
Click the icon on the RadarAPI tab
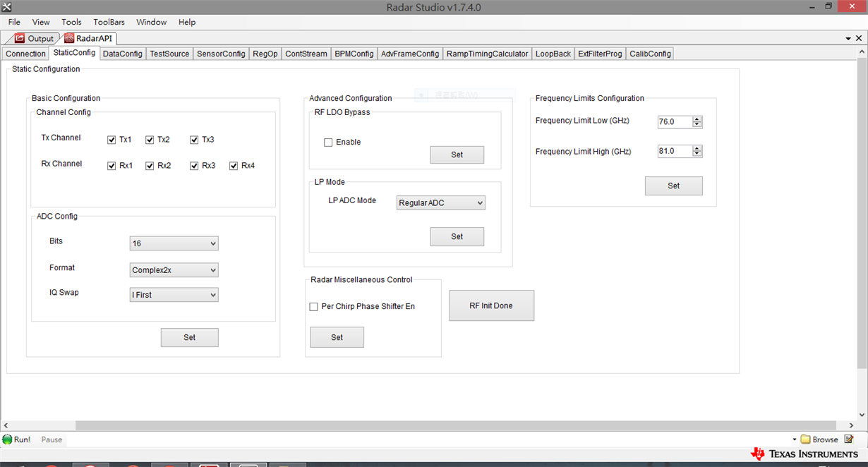pyautogui.click(x=69, y=39)
